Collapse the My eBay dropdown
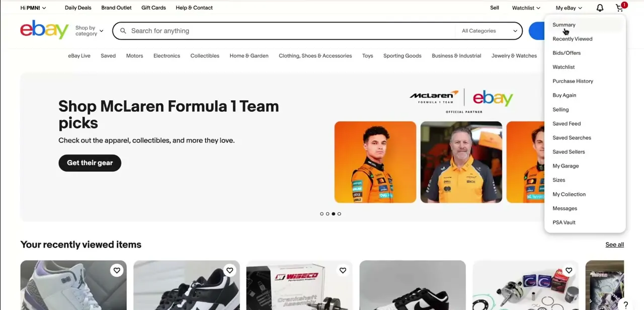Image resolution: width=644 pixels, height=310 pixels. 569,8
